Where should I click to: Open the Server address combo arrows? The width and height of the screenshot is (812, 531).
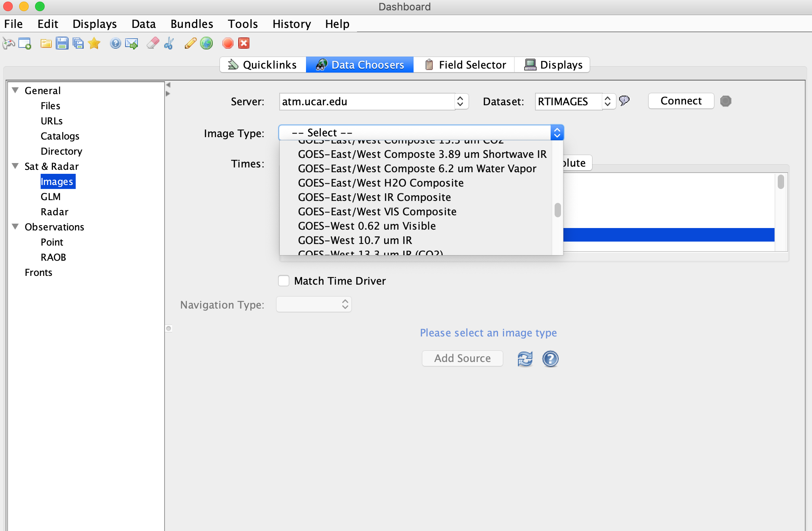pos(460,101)
